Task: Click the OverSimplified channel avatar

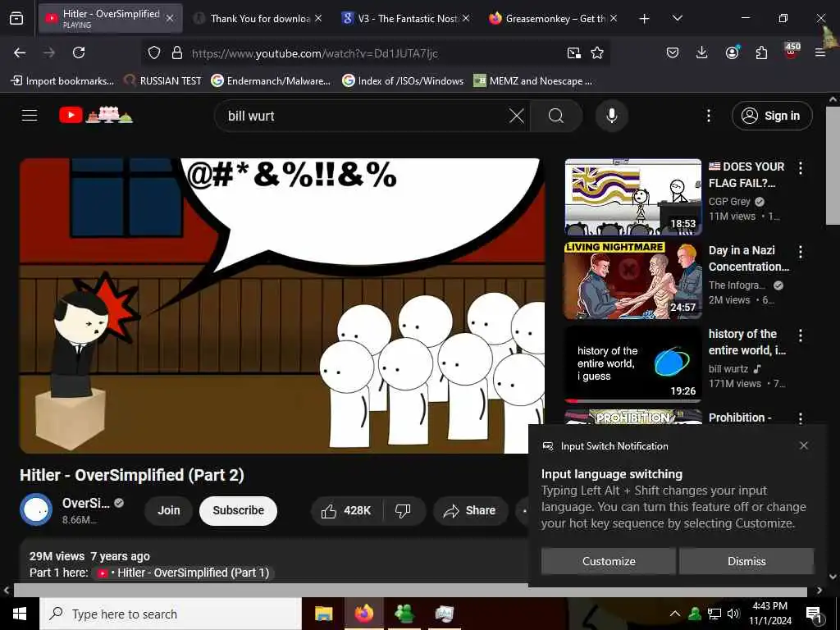Action: click(36, 509)
